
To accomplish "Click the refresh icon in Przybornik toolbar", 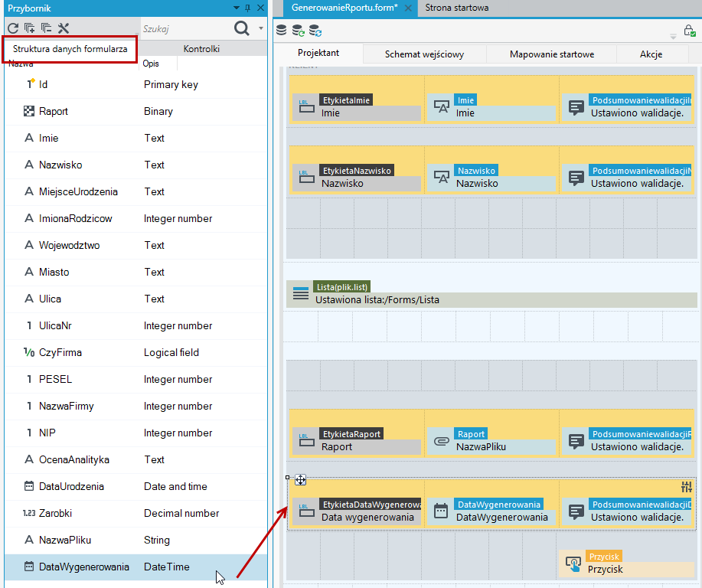I will click(13, 28).
